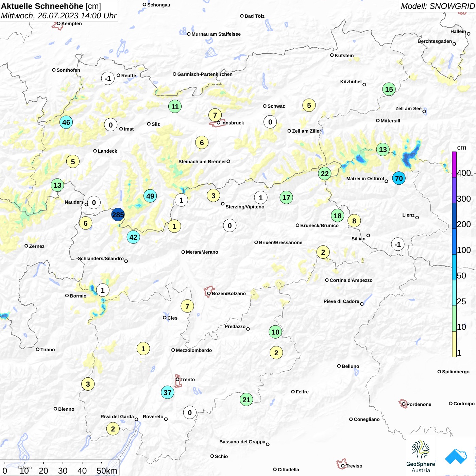Screen dimensions: 476x476
Task: Click the 0 marker beside Imst
Action: 111,125
